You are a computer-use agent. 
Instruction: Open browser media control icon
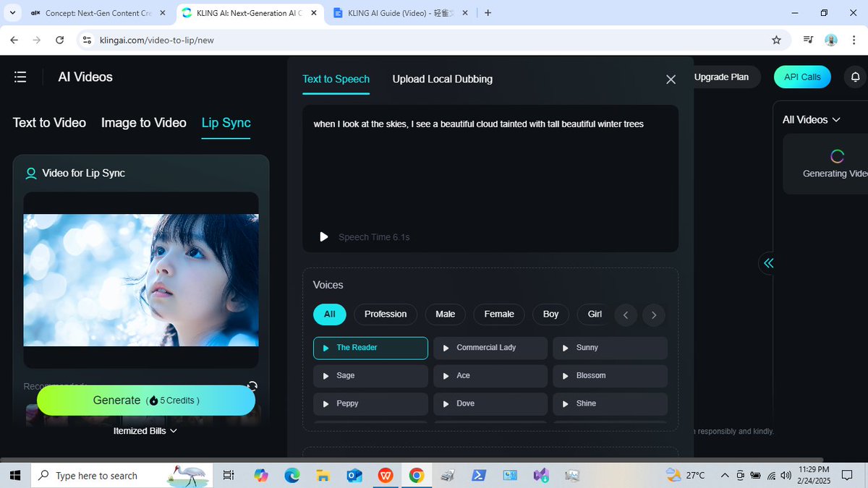[808, 40]
